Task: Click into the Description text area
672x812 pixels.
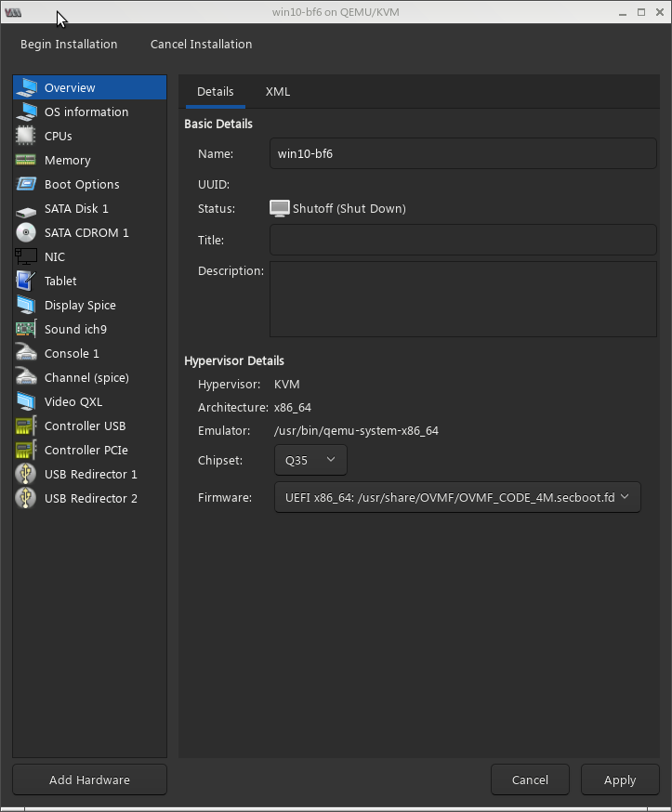Action: (463, 299)
